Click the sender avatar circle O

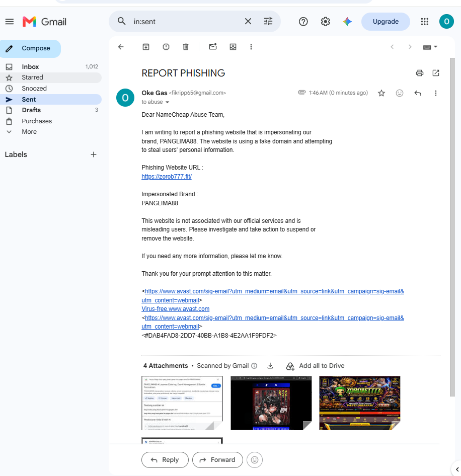pyautogui.click(x=125, y=98)
